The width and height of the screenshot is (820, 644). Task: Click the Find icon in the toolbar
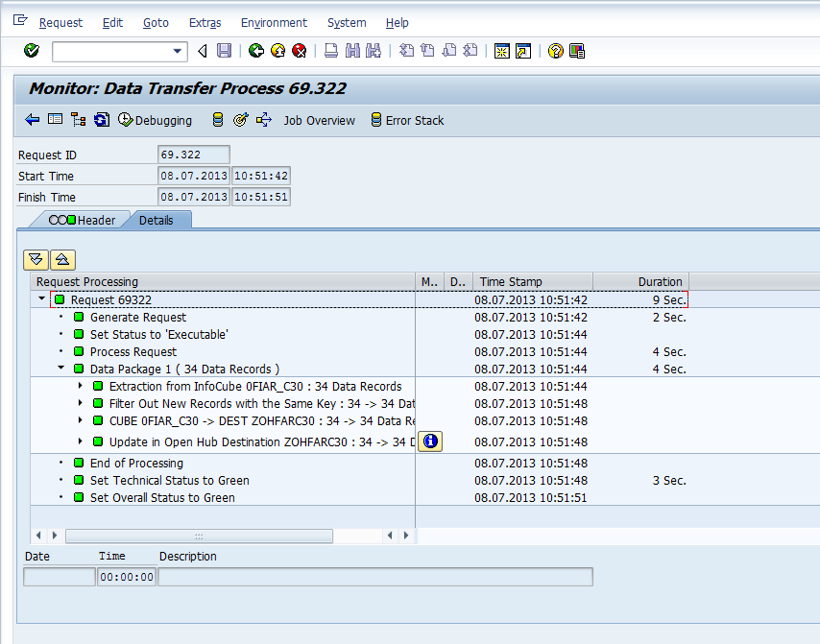(352, 50)
